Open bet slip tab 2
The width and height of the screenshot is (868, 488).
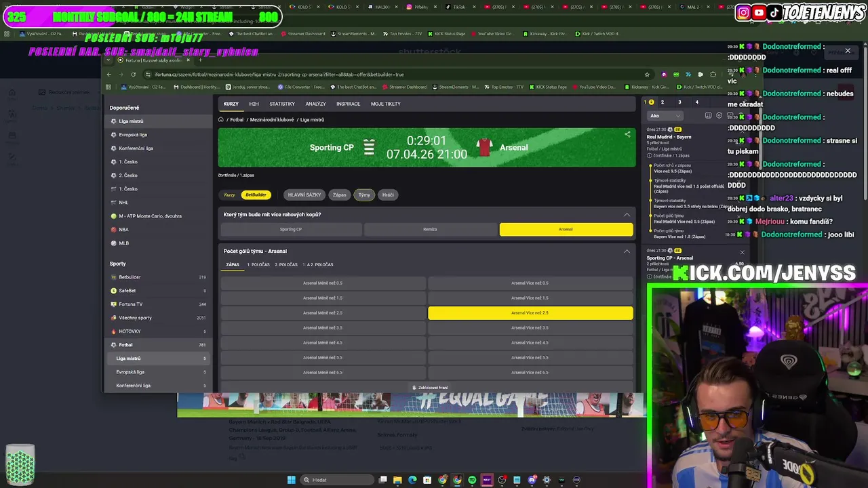coord(662,102)
